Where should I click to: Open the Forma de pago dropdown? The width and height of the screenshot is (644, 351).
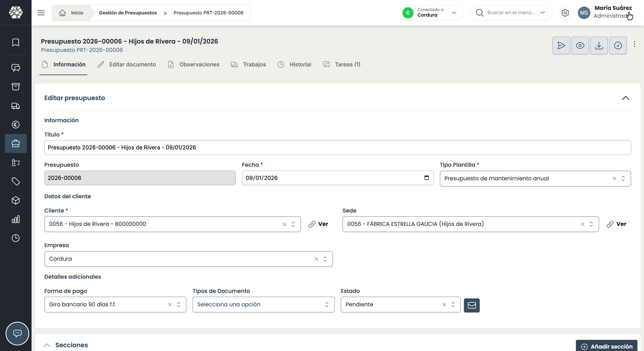115,305
